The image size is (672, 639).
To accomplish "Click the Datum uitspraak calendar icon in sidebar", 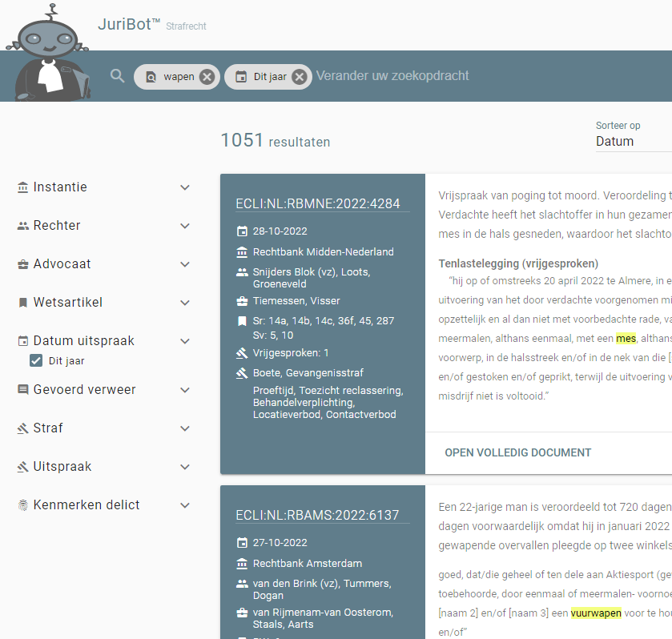I will coord(22,341).
